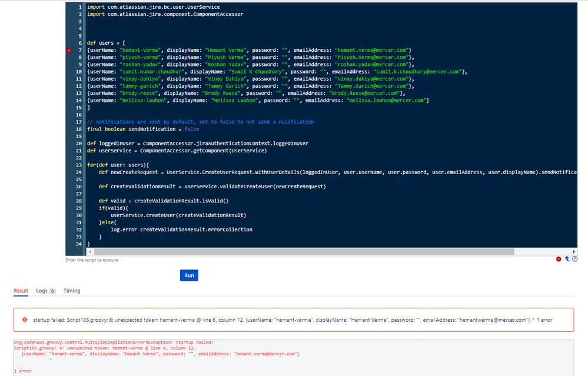
Task: Click line number 34 in the gutter
Action: coord(79,244)
